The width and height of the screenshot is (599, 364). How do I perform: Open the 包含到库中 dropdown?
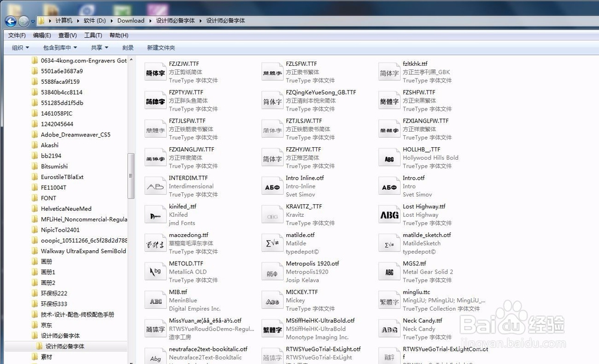[60, 48]
